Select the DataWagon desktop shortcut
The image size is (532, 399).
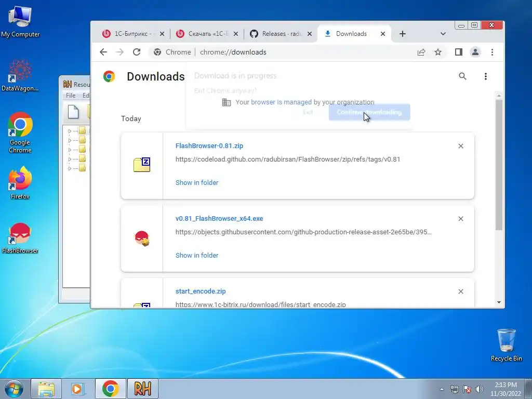20,75
